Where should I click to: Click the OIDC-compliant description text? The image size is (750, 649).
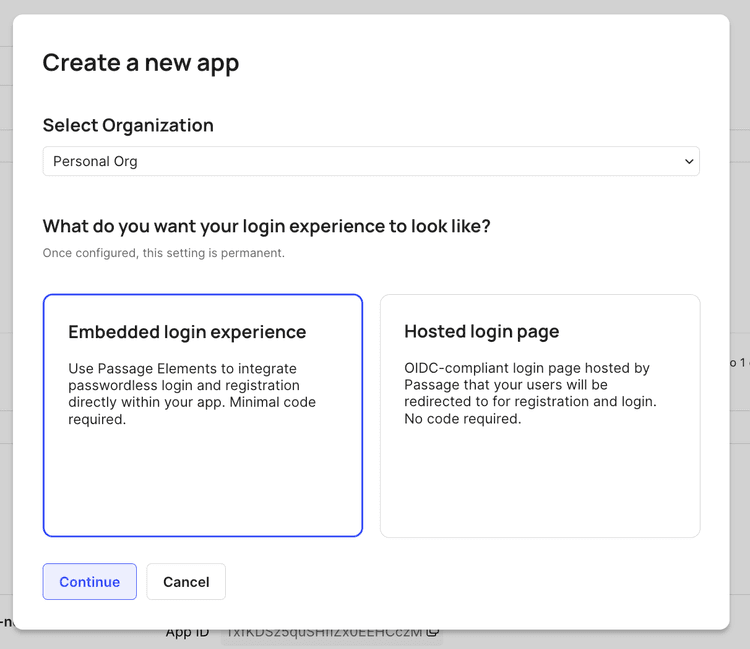530,394
